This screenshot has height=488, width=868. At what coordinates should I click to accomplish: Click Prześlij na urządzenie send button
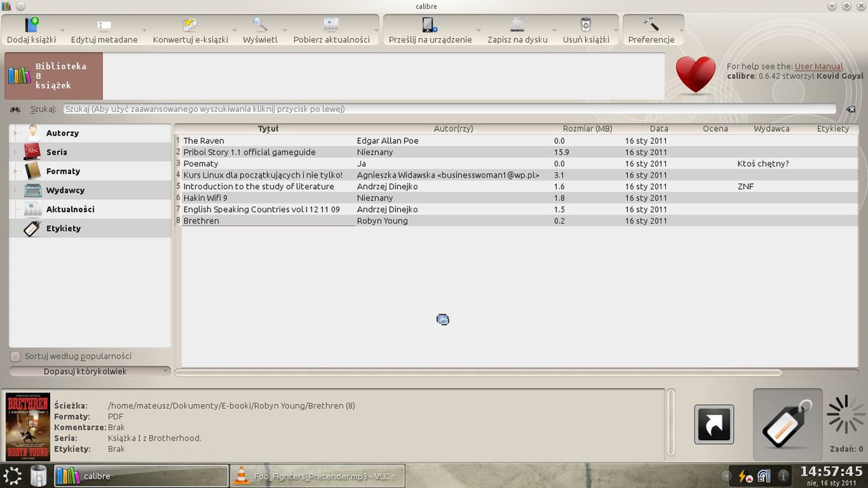[x=430, y=30]
